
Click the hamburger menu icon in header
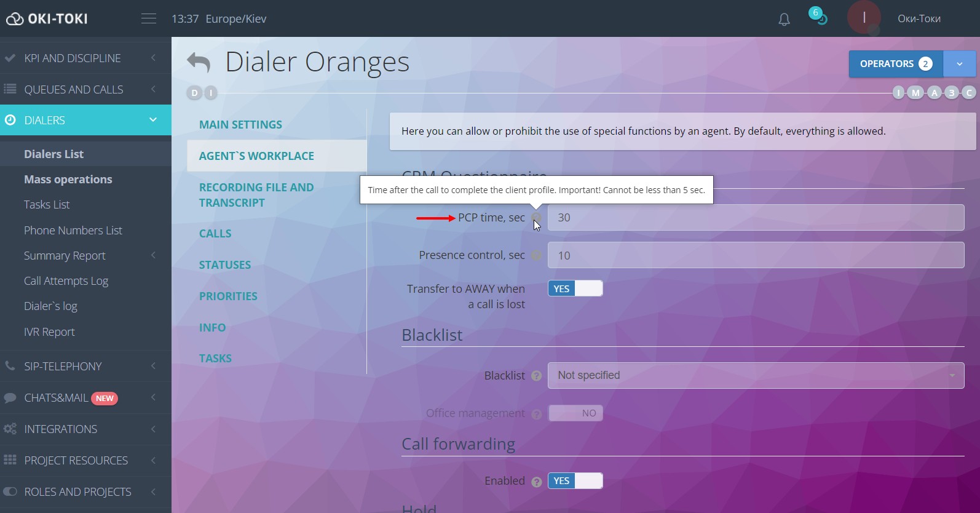pos(149,18)
